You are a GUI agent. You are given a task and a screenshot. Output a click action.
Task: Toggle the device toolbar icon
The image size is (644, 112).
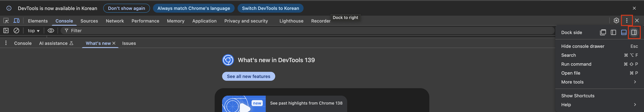(17, 21)
